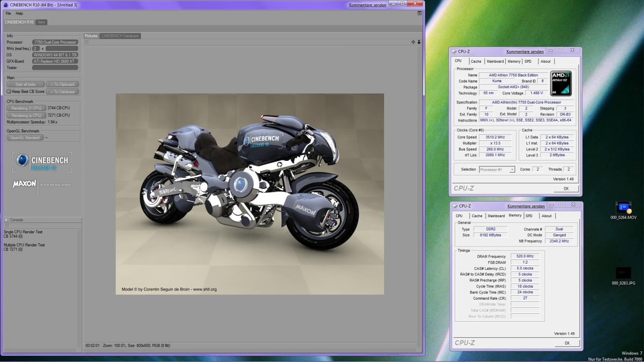Click the layout grip icon below CINEBENCH R10 tab

click(7, 29)
